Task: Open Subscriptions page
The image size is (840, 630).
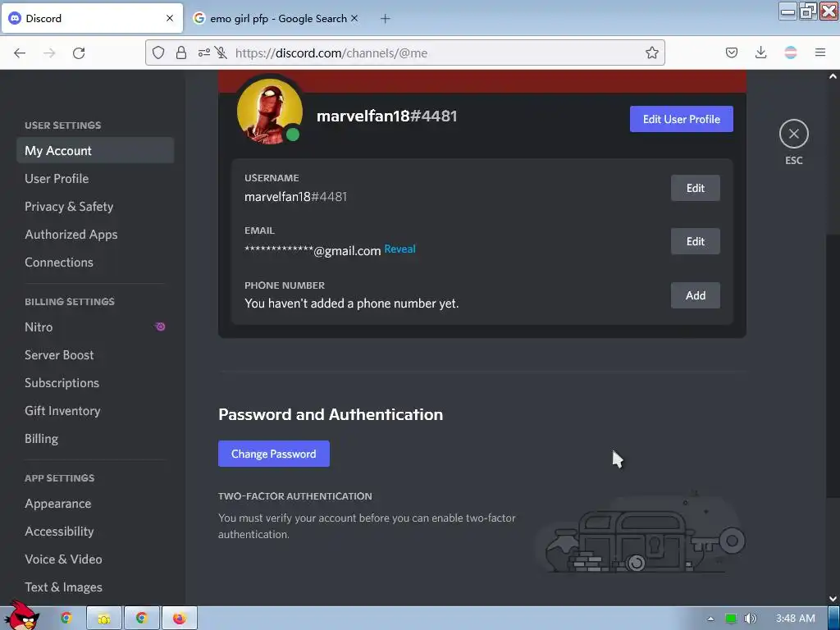Action: point(95,382)
